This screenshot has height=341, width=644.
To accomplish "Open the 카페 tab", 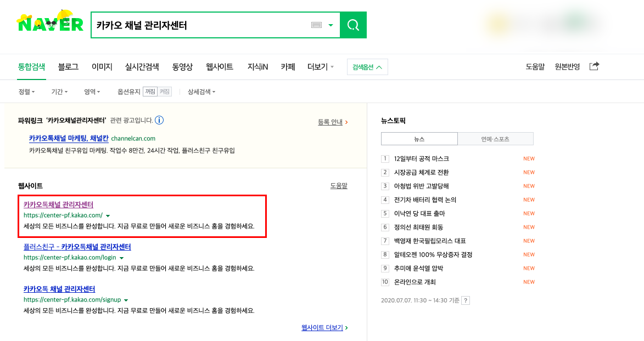I will click(x=288, y=66).
